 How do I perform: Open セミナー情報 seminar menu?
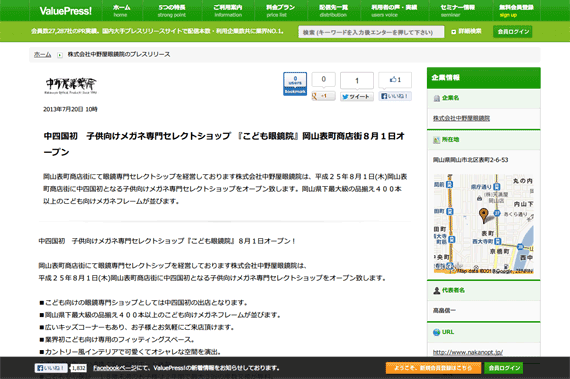point(457,11)
